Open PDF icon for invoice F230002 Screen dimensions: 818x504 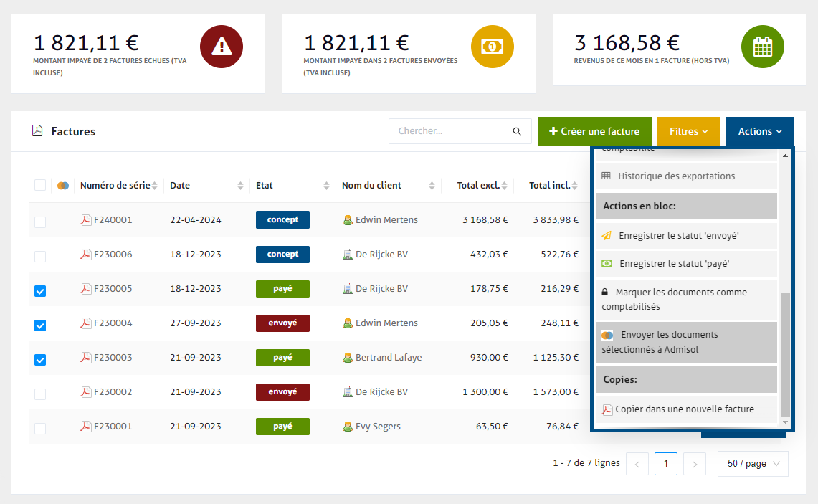click(x=86, y=392)
